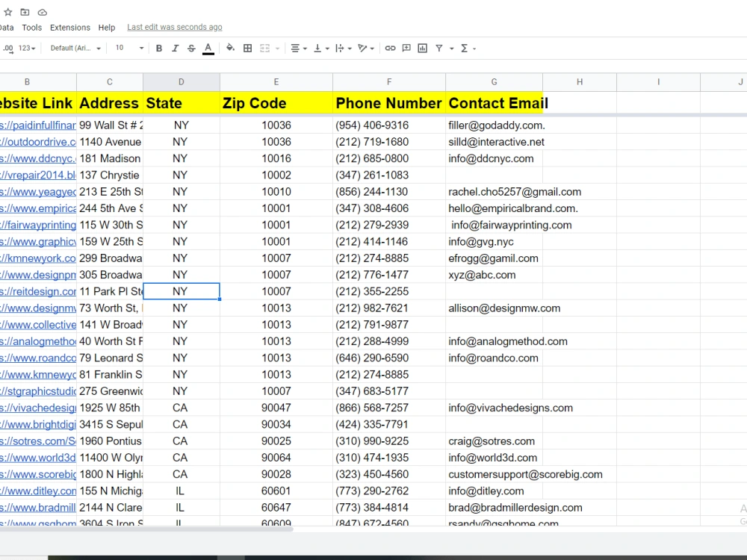Open the fairwayprinting website link
The height and width of the screenshot is (560, 747).
[x=38, y=225]
